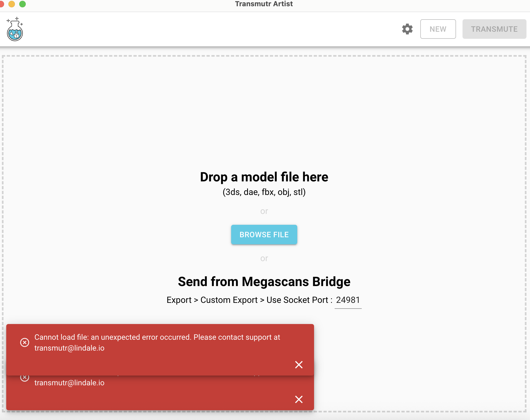
Task: Click support email in top error notification
Action: [x=69, y=348]
